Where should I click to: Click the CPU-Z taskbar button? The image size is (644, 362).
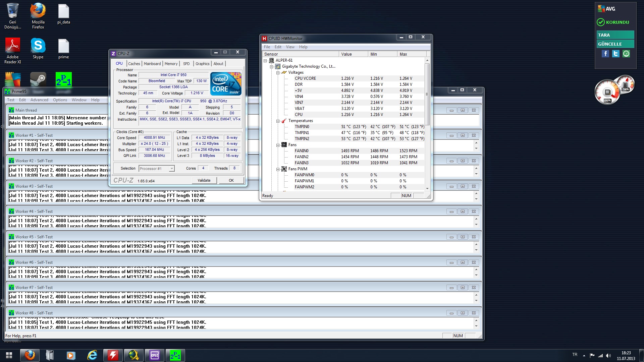coord(154,355)
